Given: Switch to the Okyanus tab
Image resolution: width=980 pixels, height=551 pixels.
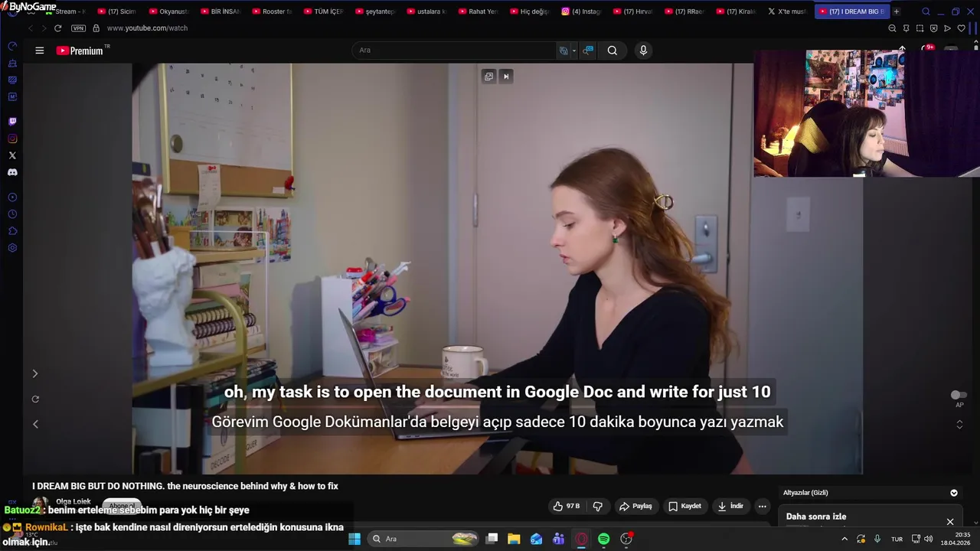Looking at the screenshot, I should pos(168,11).
